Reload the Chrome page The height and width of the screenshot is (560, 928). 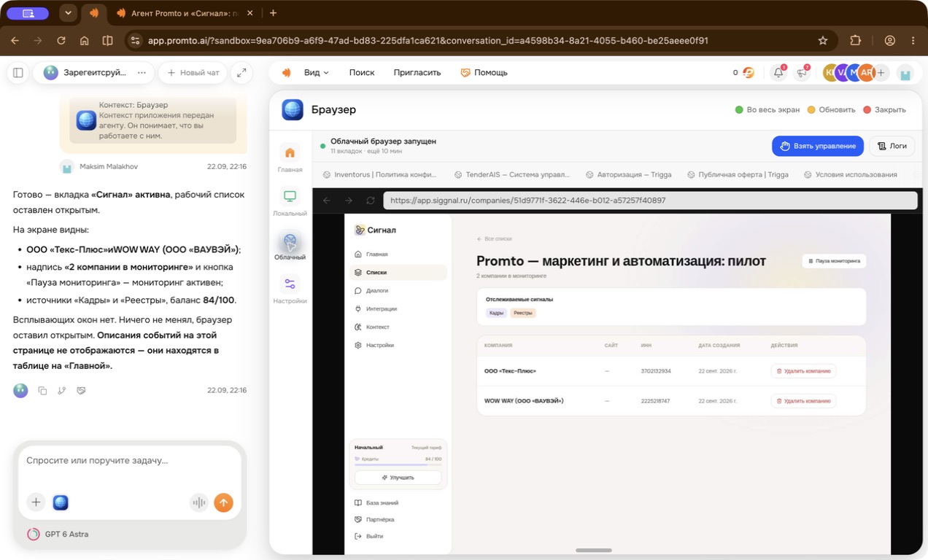coord(61,41)
